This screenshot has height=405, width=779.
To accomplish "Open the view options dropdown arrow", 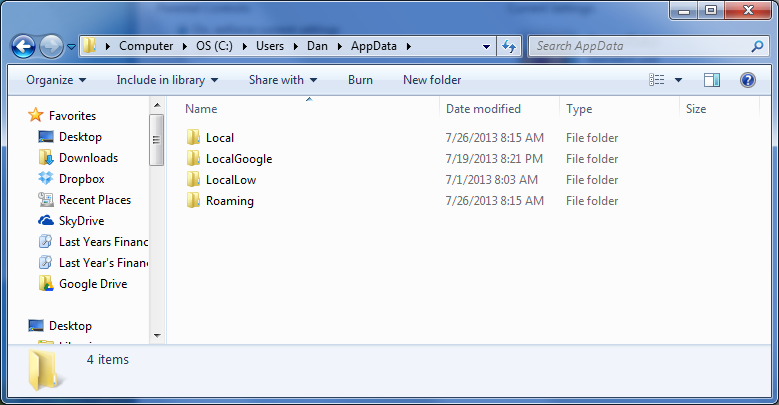I will (x=678, y=80).
